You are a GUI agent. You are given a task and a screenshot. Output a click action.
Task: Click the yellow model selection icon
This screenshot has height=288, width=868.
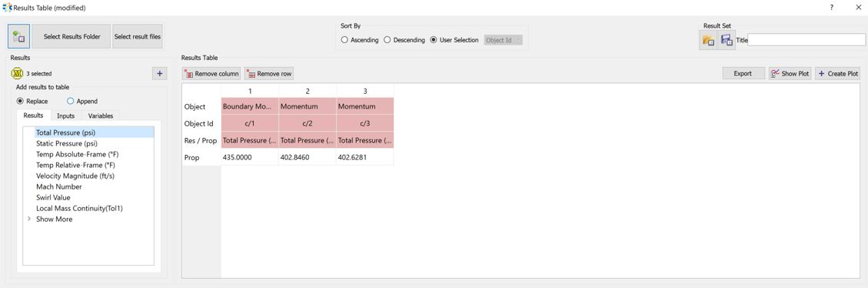point(17,73)
